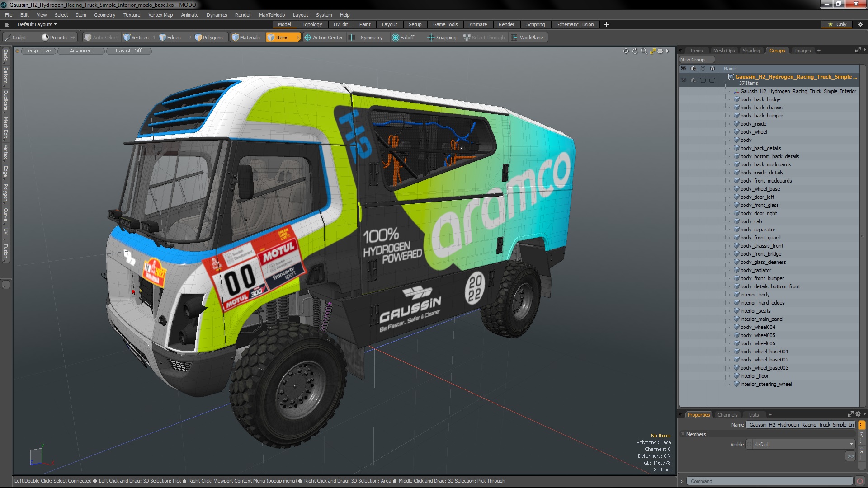
Task: Collapse the Members section
Action: [683, 434]
